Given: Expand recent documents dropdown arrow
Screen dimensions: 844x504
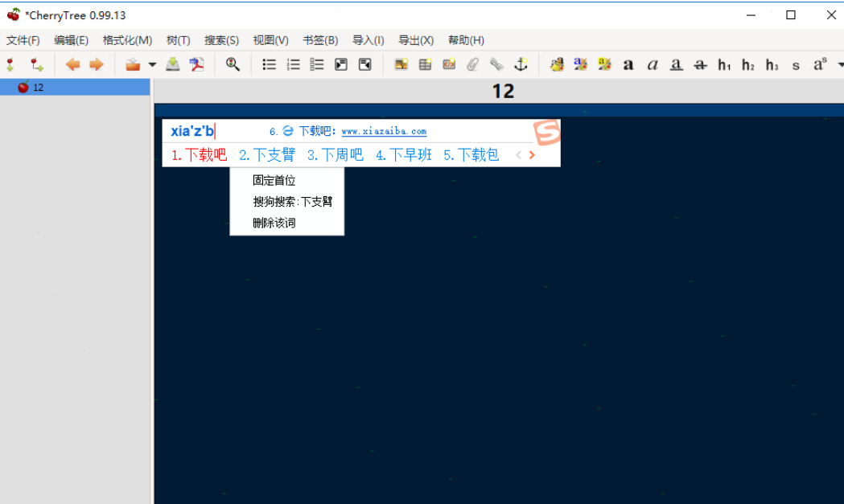Looking at the screenshot, I should pos(152,65).
